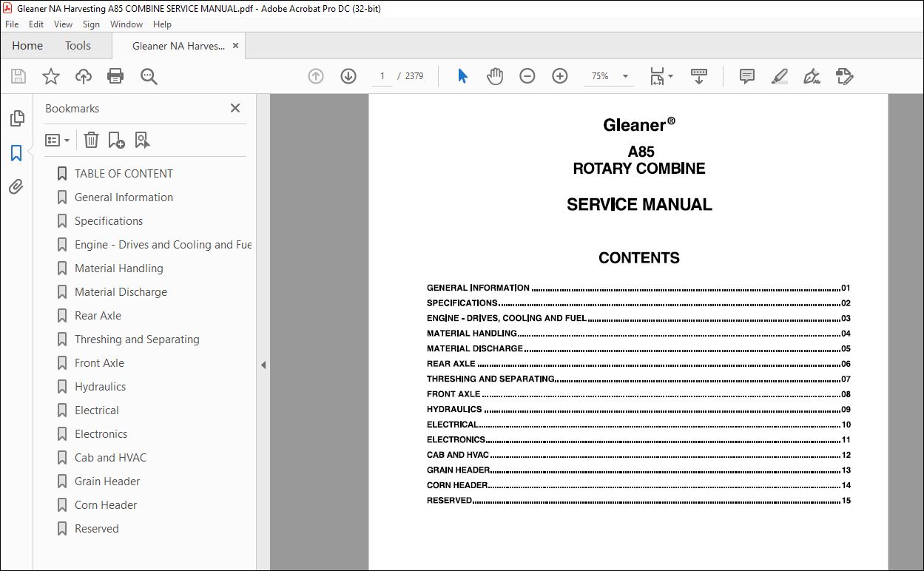This screenshot has height=571, width=924.
Task: Open the View menu
Action: click(64, 24)
